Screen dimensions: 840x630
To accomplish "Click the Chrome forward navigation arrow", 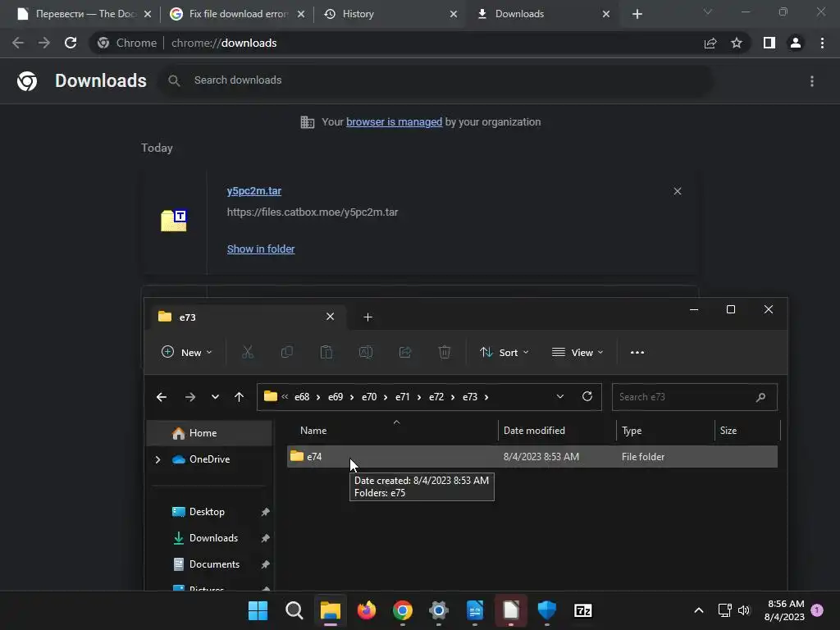I will 44,43.
